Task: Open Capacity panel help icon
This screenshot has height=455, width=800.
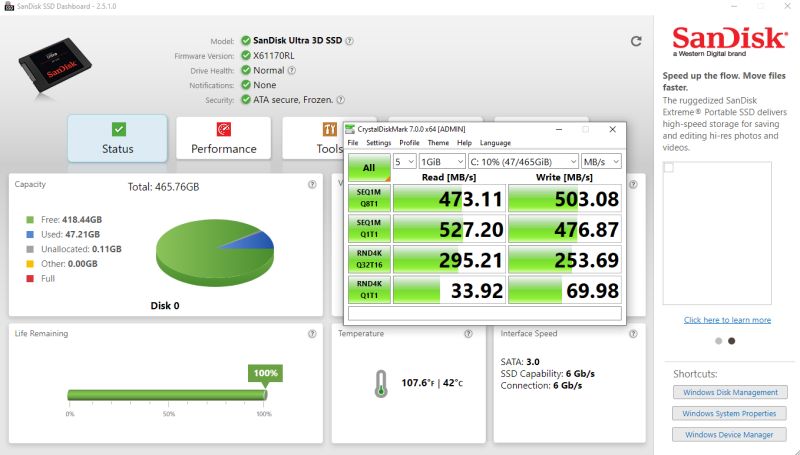Action: pyautogui.click(x=312, y=185)
